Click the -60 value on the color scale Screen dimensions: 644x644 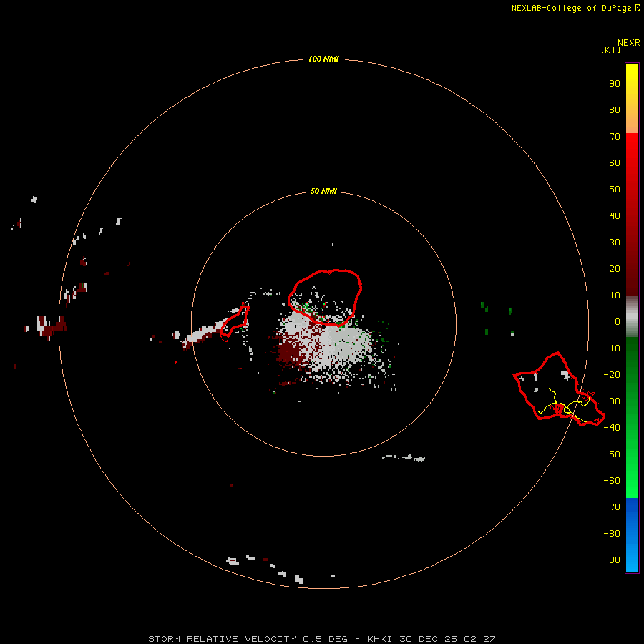pyautogui.click(x=612, y=481)
